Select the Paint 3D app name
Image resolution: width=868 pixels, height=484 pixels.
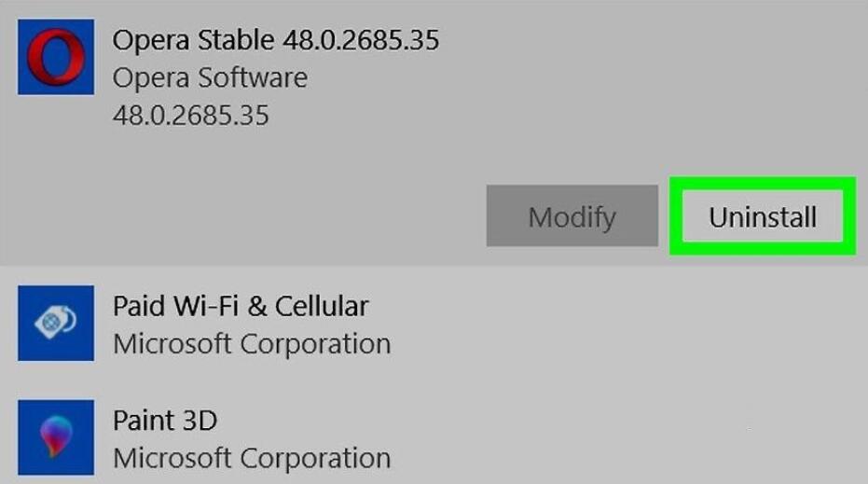(x=165, y=421)
